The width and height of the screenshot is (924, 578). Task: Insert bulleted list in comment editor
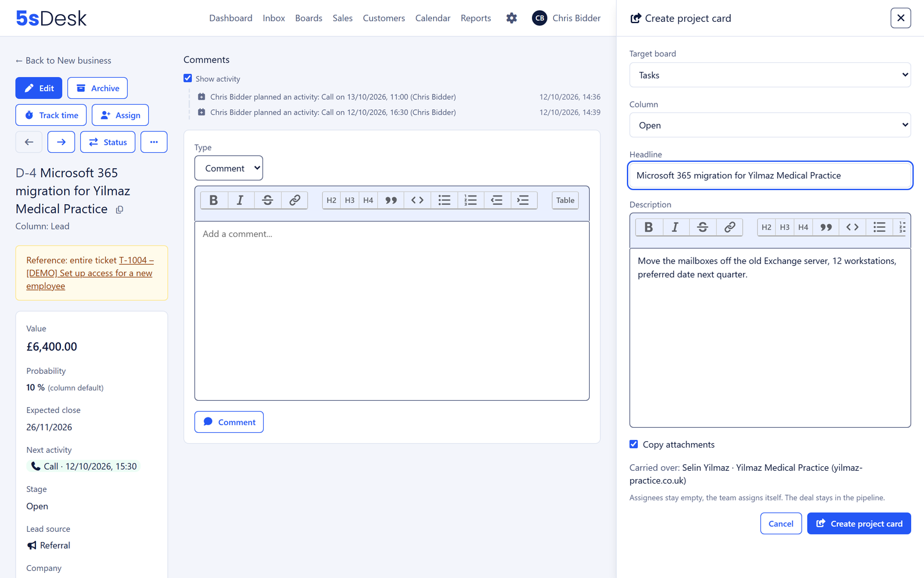click(x=444, y=200)
